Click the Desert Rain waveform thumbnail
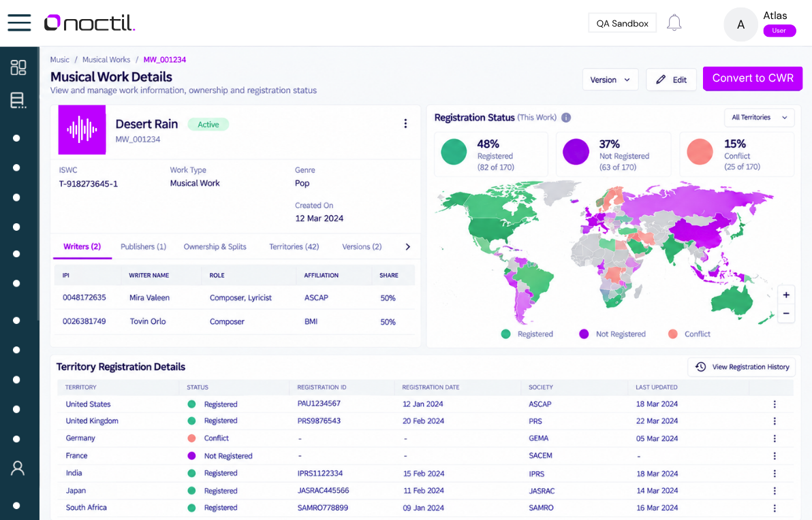The image size is (812, 520). click(x=82, y=129)
